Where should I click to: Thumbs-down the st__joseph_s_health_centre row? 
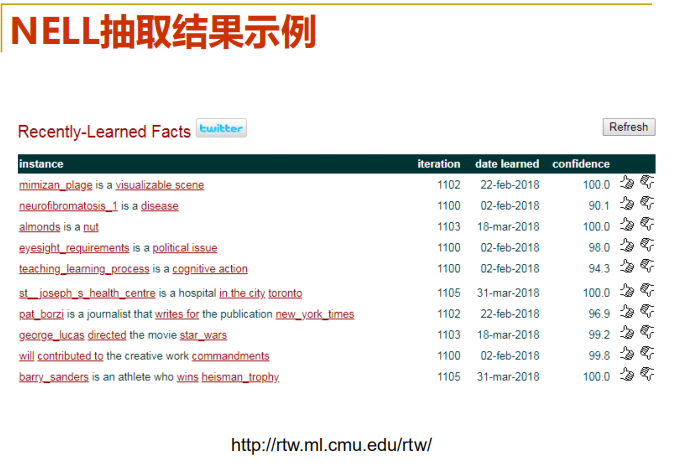click(647, 291)
